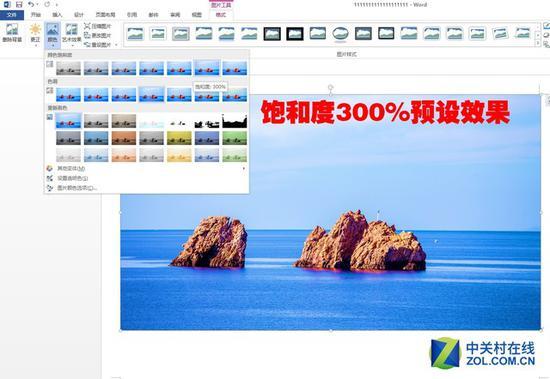Apply the dark orange recolor swatch
The image size is (550, 379).
(x=123, y=138)
